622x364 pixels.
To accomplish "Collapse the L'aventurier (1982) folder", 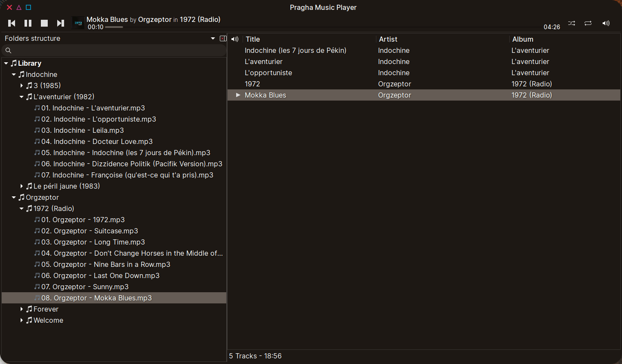I will point(22,97).
